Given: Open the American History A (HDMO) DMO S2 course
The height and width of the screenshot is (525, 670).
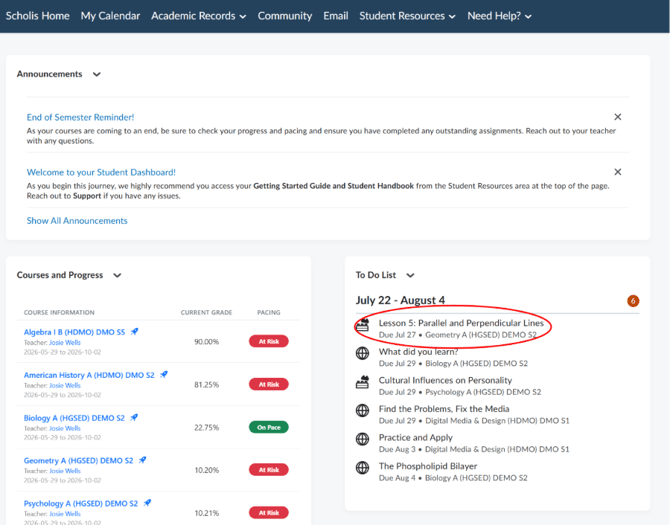Looking at the screenshot, I should point(89,375).
